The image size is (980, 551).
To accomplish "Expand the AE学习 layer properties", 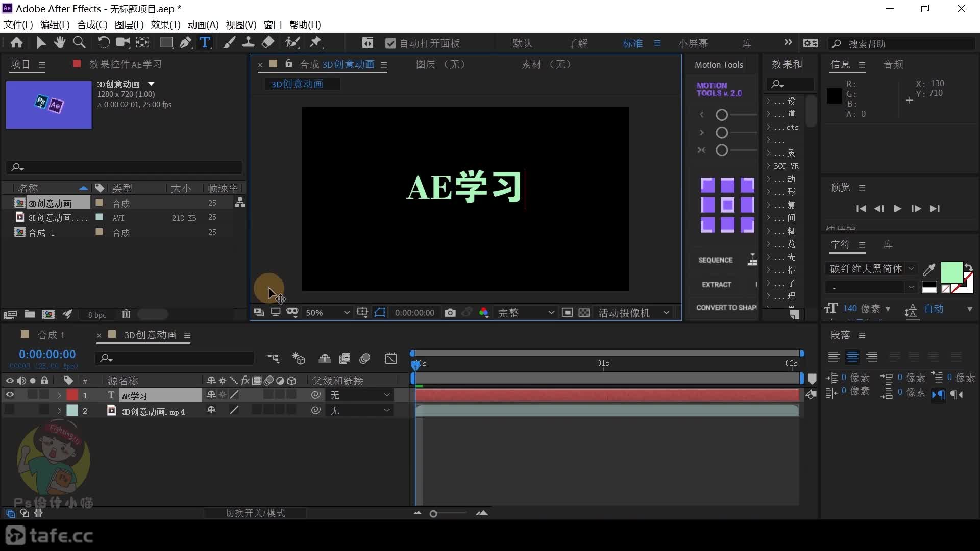I will pyautogui.click(x=59, y=395).
